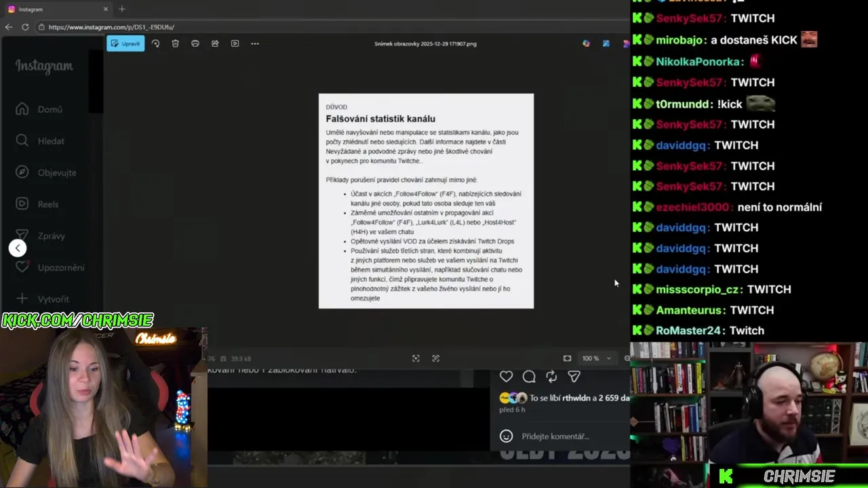Go back with the browser back arrow

tap(9, 27)
